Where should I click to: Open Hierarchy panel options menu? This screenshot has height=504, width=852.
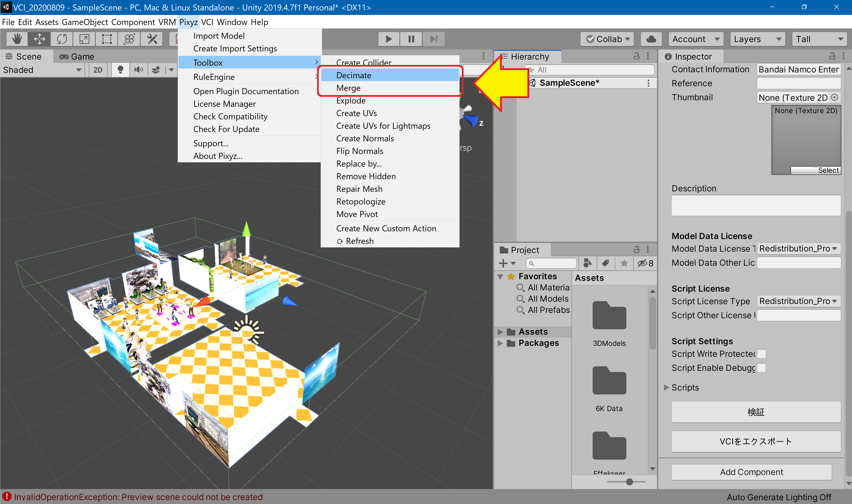point(648,56)
